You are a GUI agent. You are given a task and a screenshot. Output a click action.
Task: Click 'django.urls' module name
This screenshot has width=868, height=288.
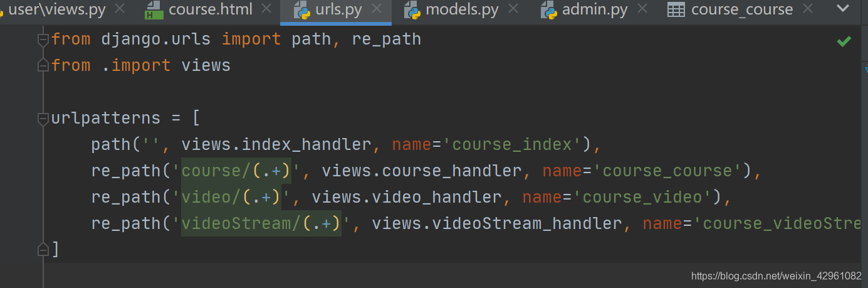click(x=156, y=40)
